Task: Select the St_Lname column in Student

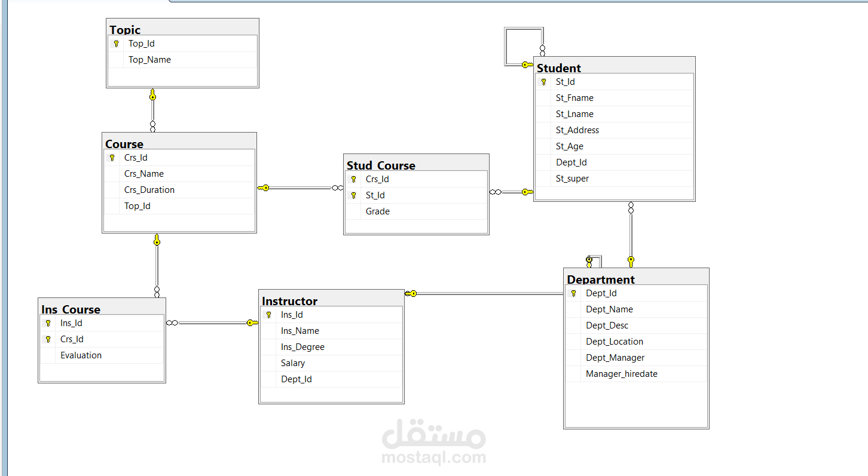Action: [615, 114]
